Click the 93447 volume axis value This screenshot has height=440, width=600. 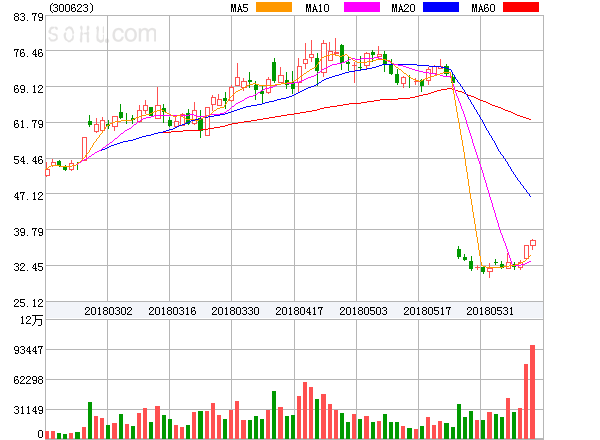(x=28, y=350)
